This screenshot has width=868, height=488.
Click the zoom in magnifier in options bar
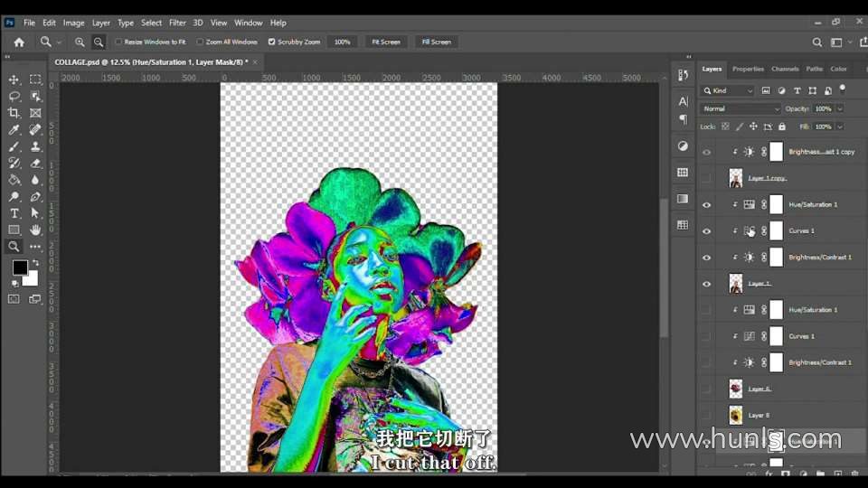(80, 42)
